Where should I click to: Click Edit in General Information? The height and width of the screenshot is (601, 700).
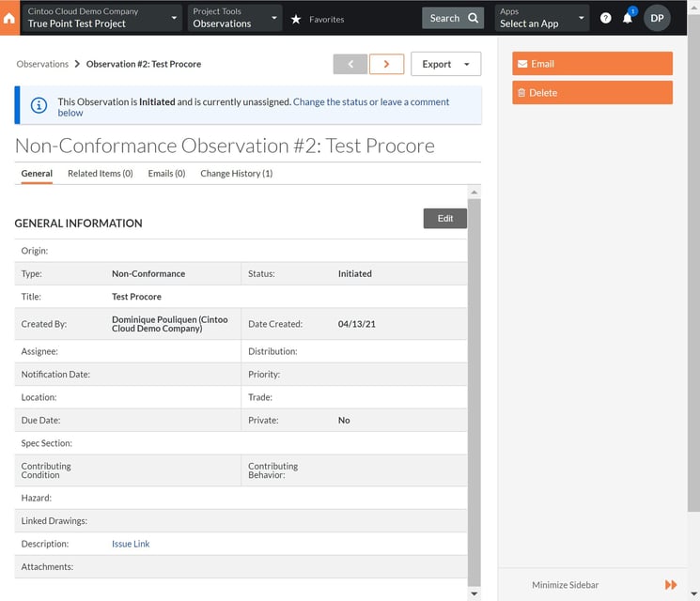pyautogui.click(x=445, y=219)
